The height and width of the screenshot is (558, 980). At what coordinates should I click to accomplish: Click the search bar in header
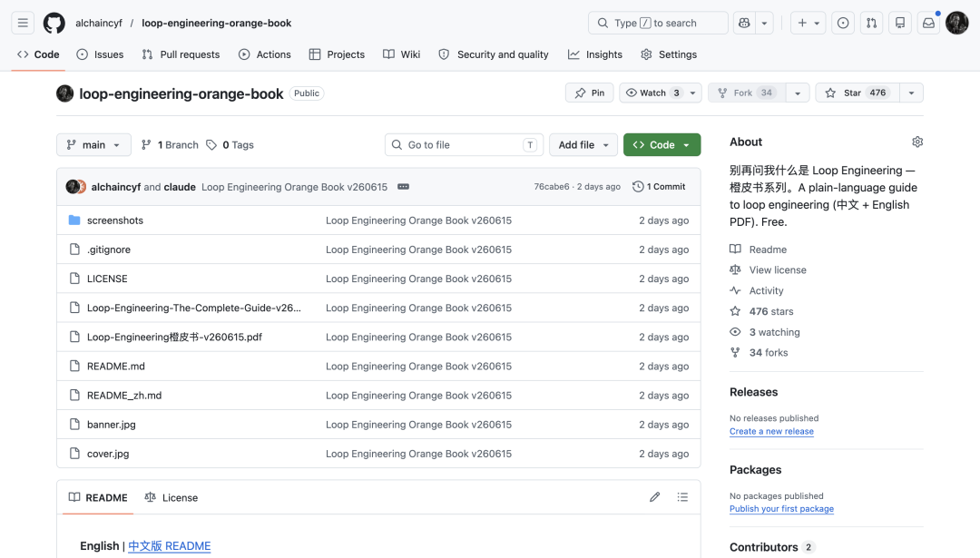(x=658, y=23)
